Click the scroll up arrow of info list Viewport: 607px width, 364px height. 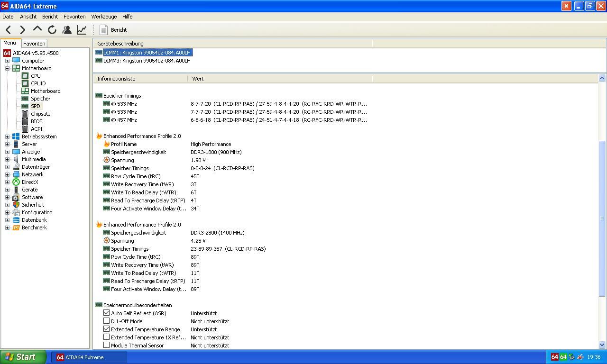[x=602, y=78]
